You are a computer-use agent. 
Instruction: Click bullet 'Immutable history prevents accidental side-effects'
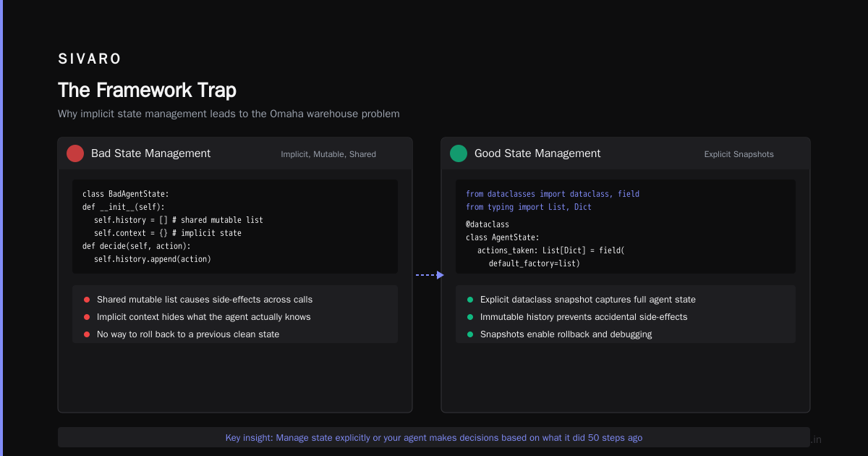(584, 317)
